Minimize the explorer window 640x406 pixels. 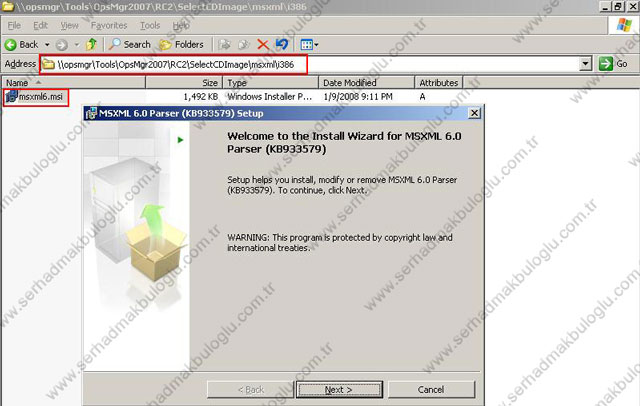point(606,6)
